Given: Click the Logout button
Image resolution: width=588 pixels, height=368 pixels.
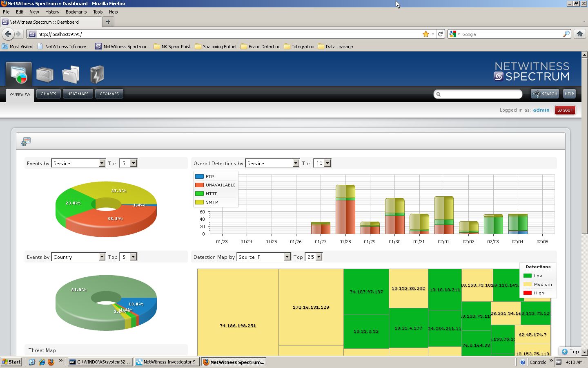Looking at the screenshot, I should coord(565,110).
